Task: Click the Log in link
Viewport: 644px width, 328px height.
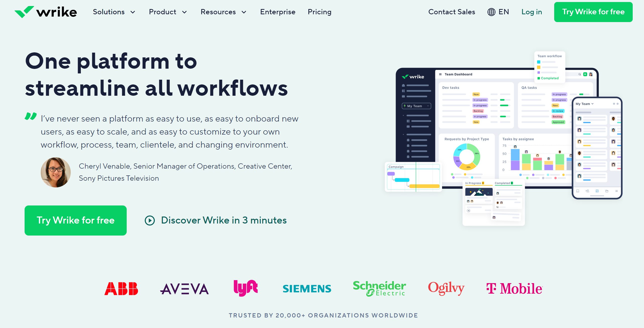Action: pyautogui.click(x=532, y=11)
